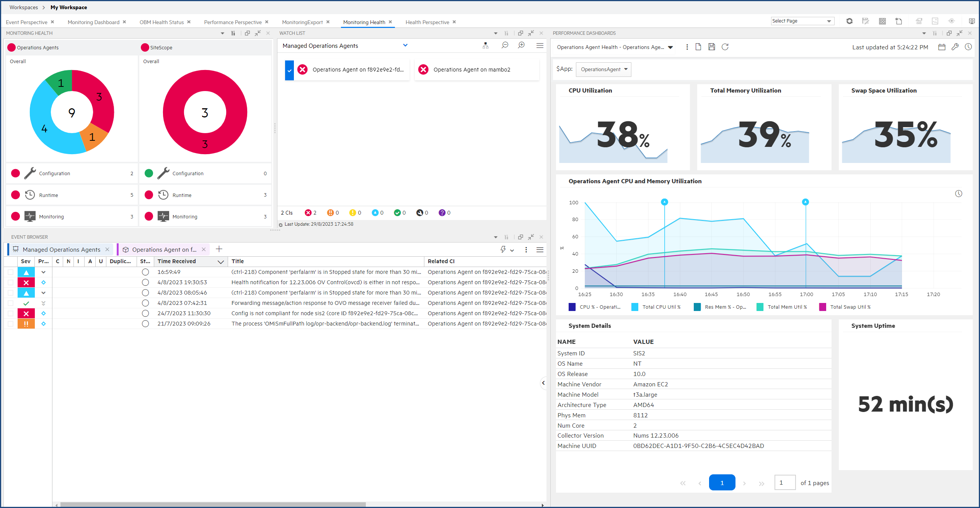Select page 1 in the dashboard pagination
Viewport: 980px width, 508px height.
pos(722,482)
